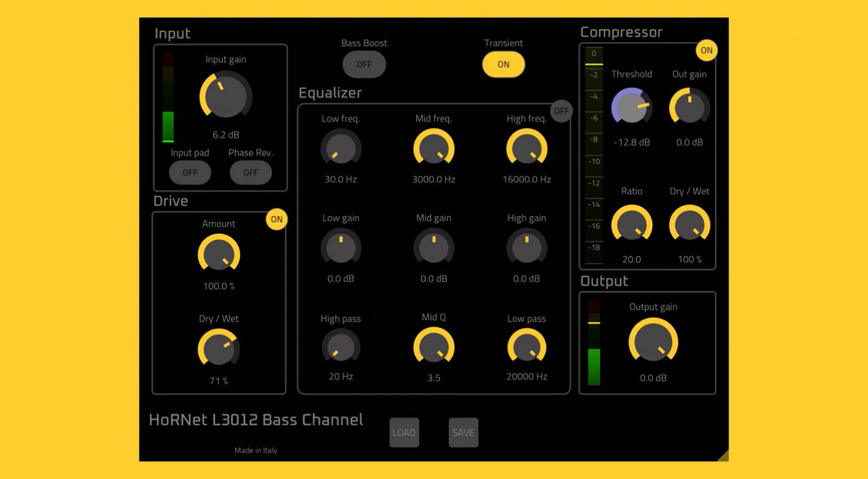Enable the Equalizer section
The height and width of the screenshot is (479, 868).
pyautogui.click(x=561, y=111)
